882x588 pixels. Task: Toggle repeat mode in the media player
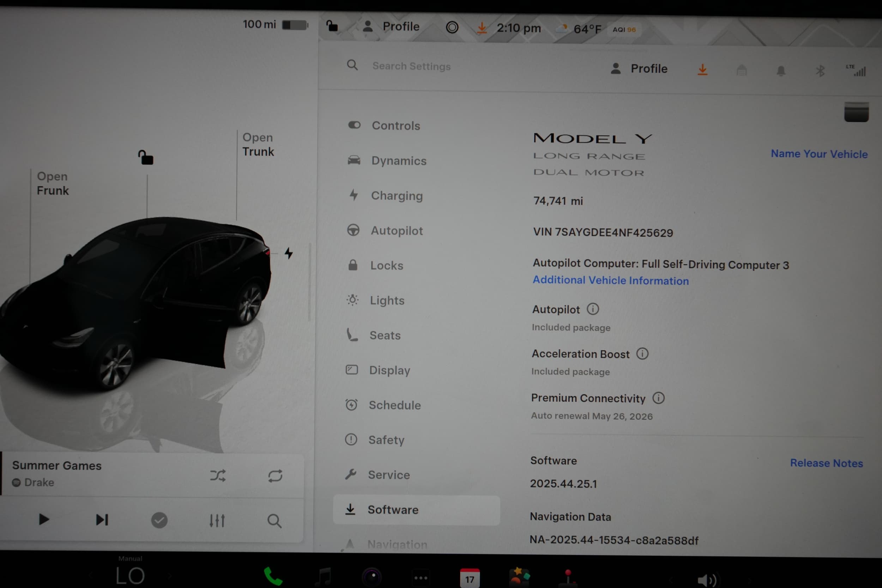click(275, 475)
